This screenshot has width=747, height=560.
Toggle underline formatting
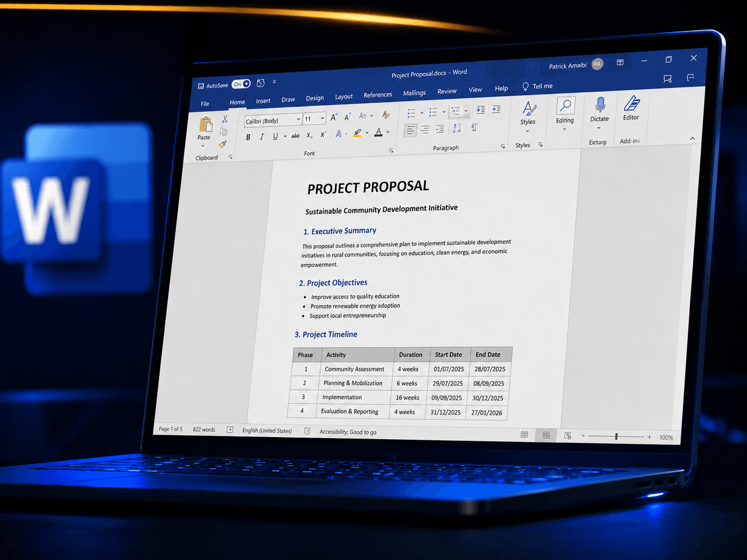click(x=275, y=136)
